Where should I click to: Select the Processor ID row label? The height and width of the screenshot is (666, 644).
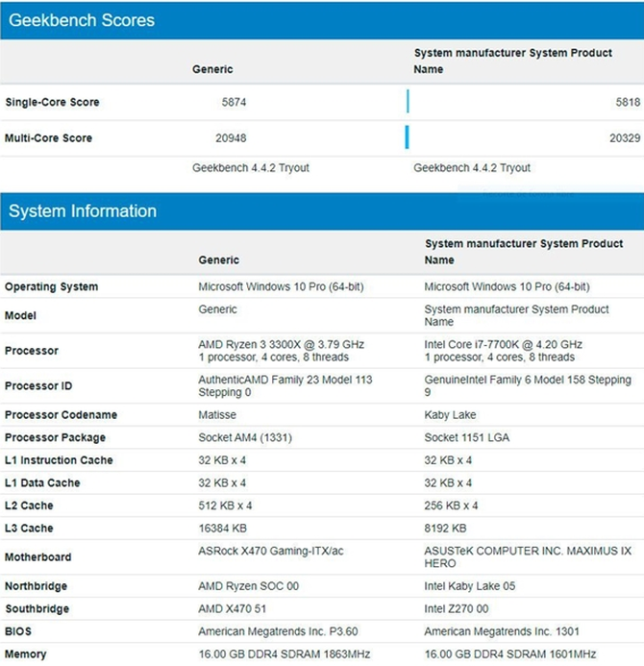click(38, 386)
